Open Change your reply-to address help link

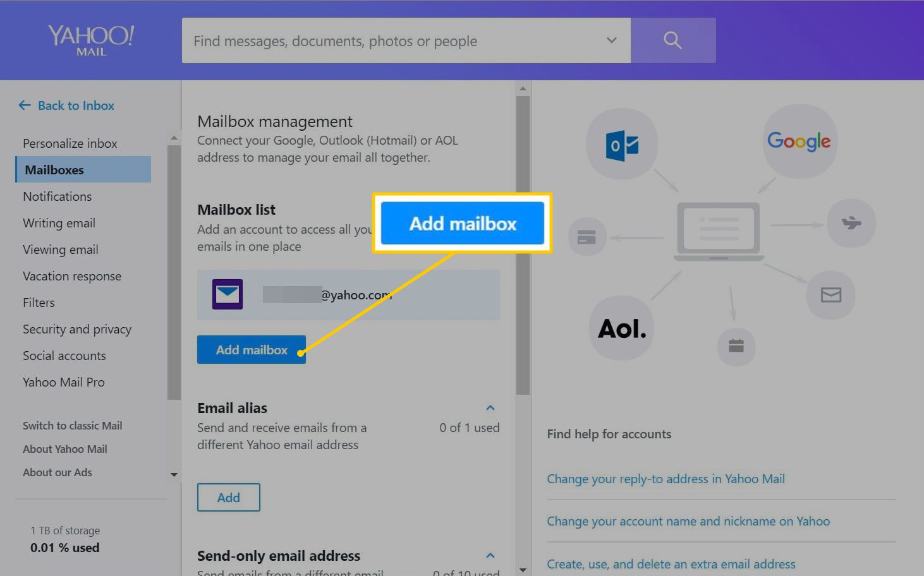(x=666, y=479)
